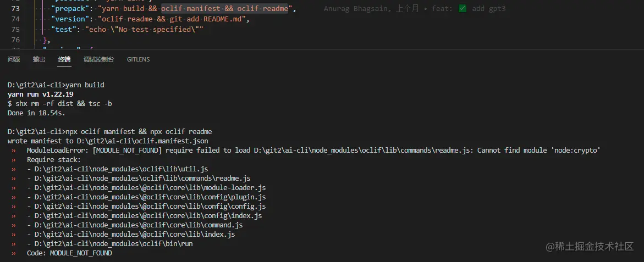
Task: Click the highlighted 'oclif manifest && oclif readme' text
Action: tap(225, 9)
